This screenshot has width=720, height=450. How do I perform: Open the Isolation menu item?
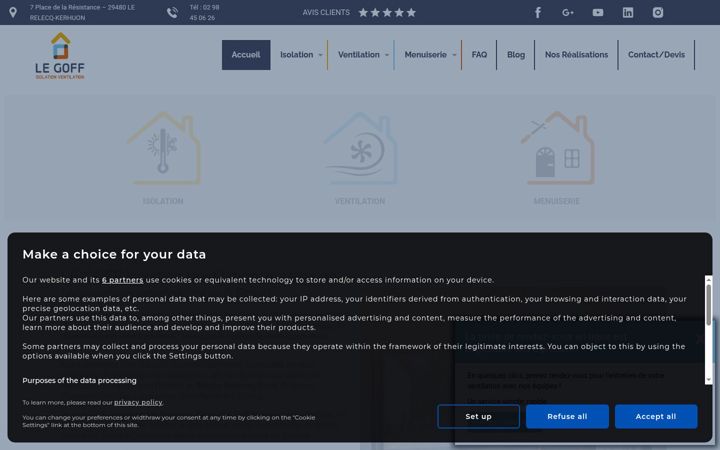[297, 55]
